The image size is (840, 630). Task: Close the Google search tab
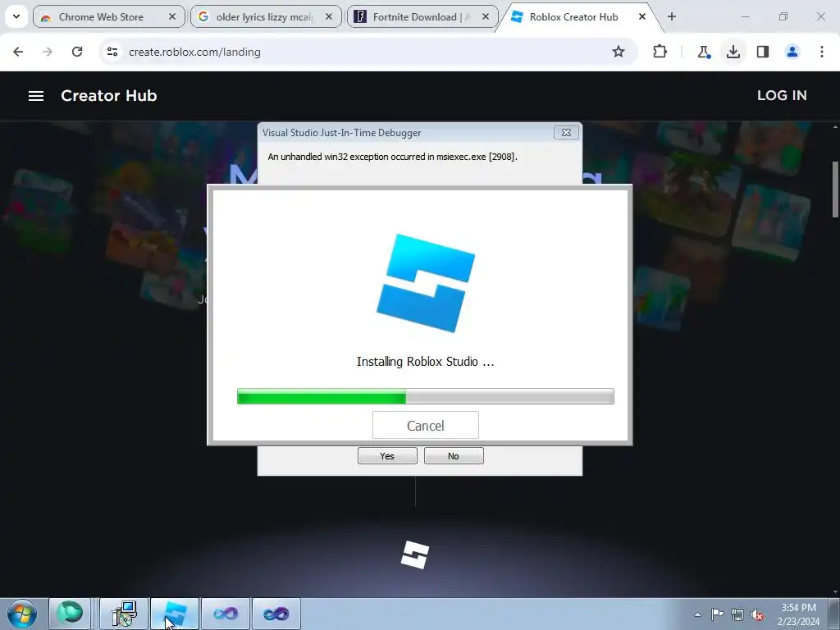[x=329, y=17]
